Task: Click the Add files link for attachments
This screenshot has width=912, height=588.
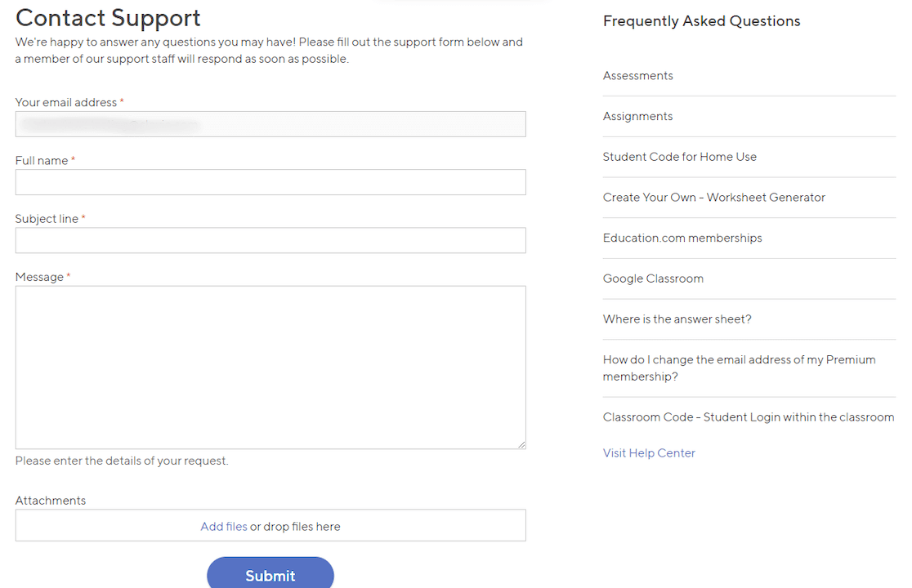Action: pos(224,526)
